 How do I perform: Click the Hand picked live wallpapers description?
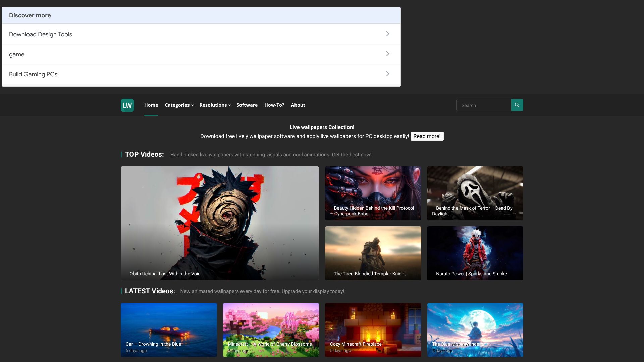point(271,155)
